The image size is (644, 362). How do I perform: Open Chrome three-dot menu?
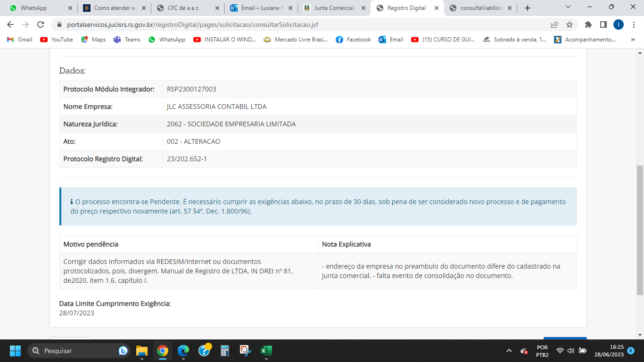[x=634, y=25]
